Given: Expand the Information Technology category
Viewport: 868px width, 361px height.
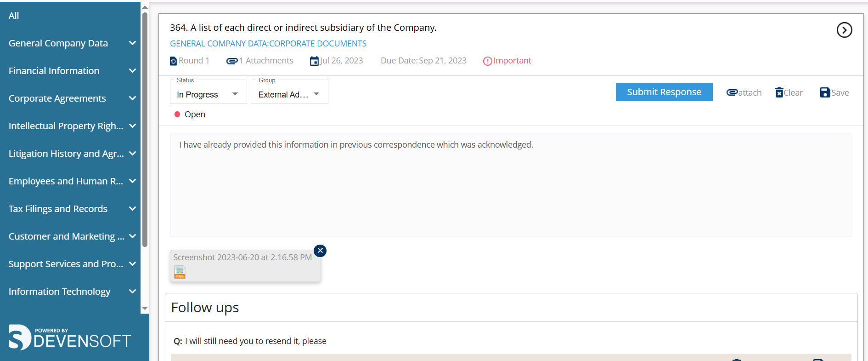Looking at the screenshot, I should 133,291.
